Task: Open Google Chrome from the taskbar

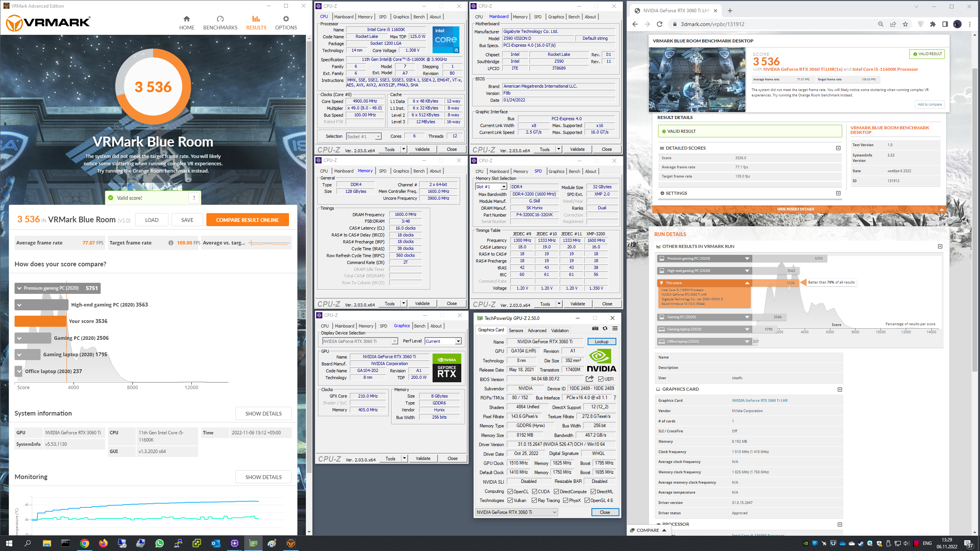Action: click(85, 543)
